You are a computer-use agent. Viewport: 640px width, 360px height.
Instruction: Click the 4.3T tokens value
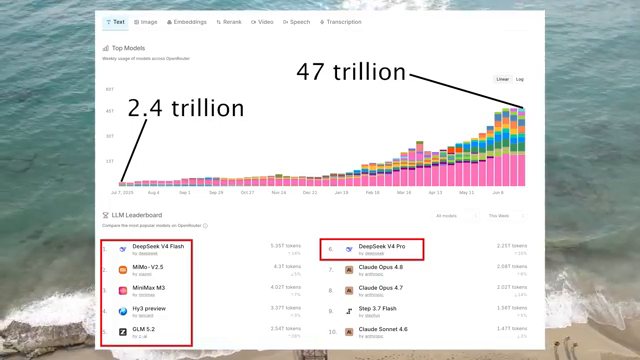287,266
